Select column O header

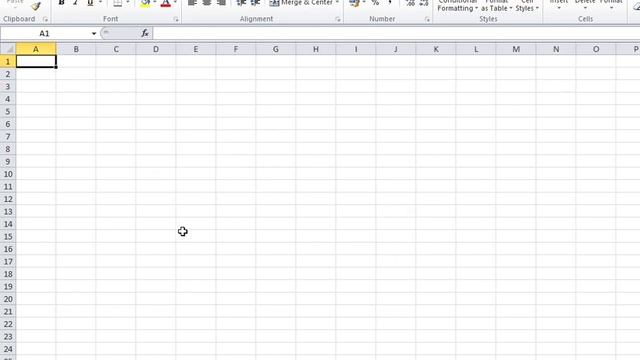click(x=596, y=49)
